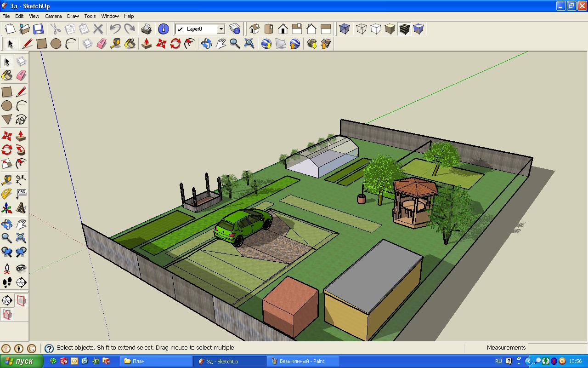Open the RU language indicator menu

click(498, 361)
